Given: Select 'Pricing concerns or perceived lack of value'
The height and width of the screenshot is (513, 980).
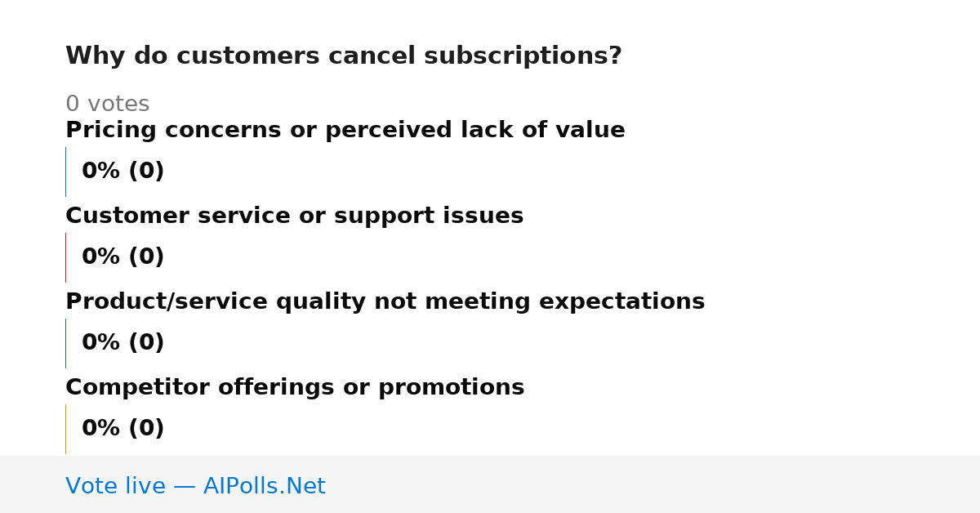Looking at the screenshot, I should (345, 131).
